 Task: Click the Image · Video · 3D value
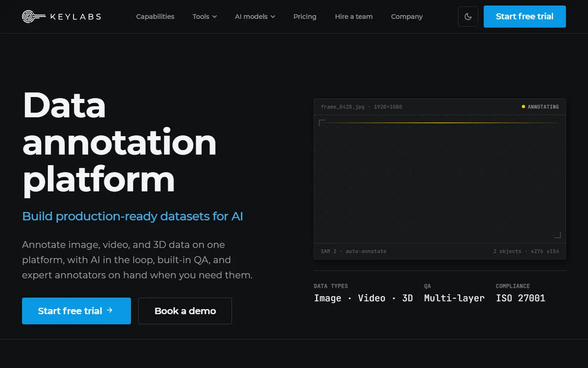click(x=363, y=298)
